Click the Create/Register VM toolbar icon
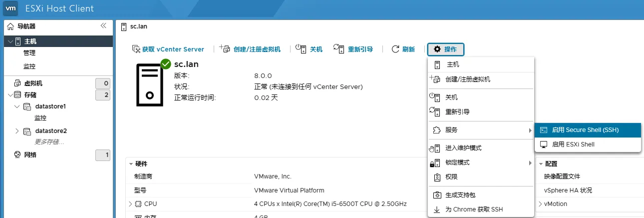 click(x=225, y=49)
